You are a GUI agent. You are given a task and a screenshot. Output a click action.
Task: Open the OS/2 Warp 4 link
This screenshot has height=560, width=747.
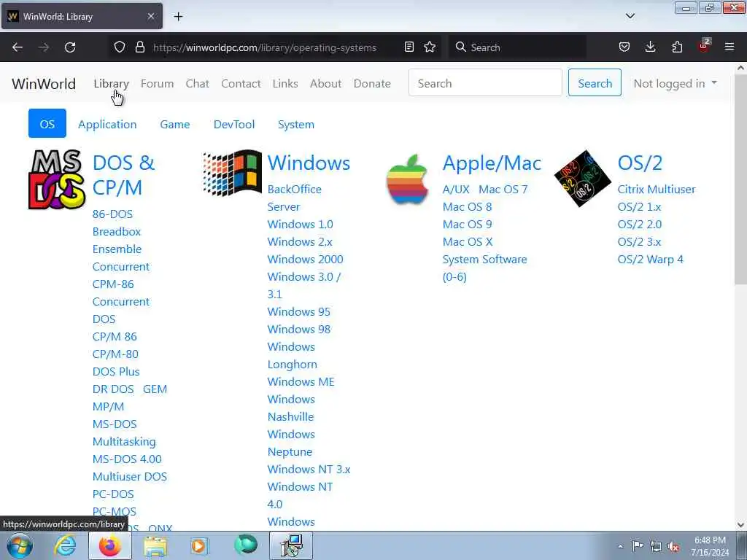click(650, 259)
